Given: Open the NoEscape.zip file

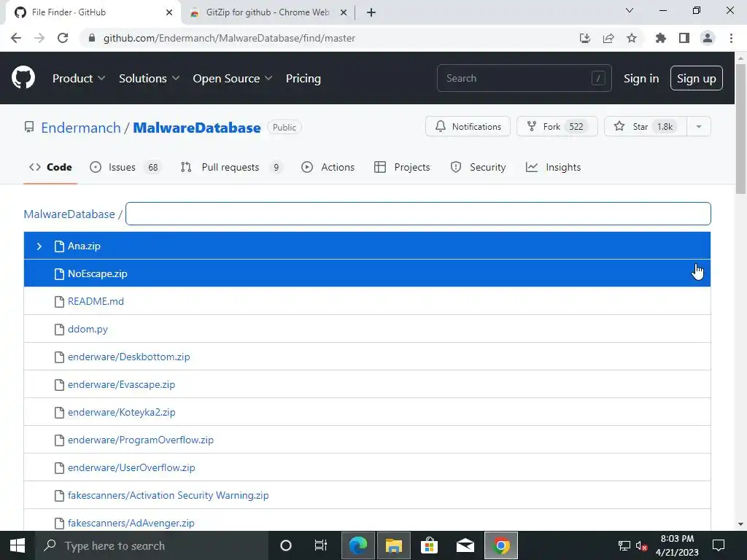Looking at the screenshot, I should click(x=98, y=274).
